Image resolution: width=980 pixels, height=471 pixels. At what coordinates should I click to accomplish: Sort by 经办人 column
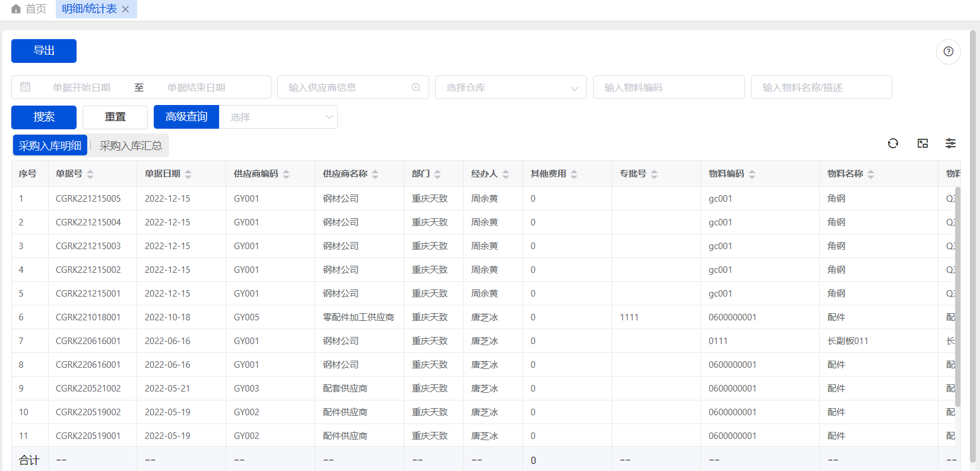pos(506,174)
